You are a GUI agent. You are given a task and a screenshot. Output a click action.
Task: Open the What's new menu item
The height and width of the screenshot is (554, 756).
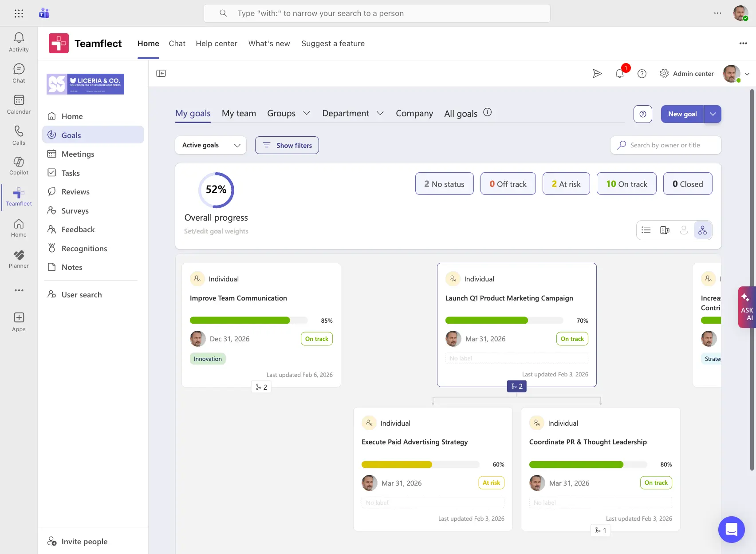tap(269, 44)
